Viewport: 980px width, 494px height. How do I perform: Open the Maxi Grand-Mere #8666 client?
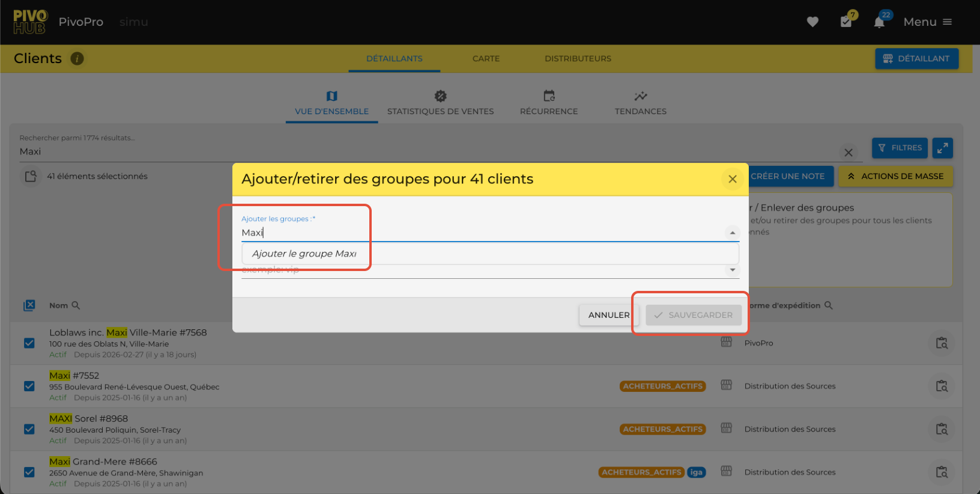103,462
